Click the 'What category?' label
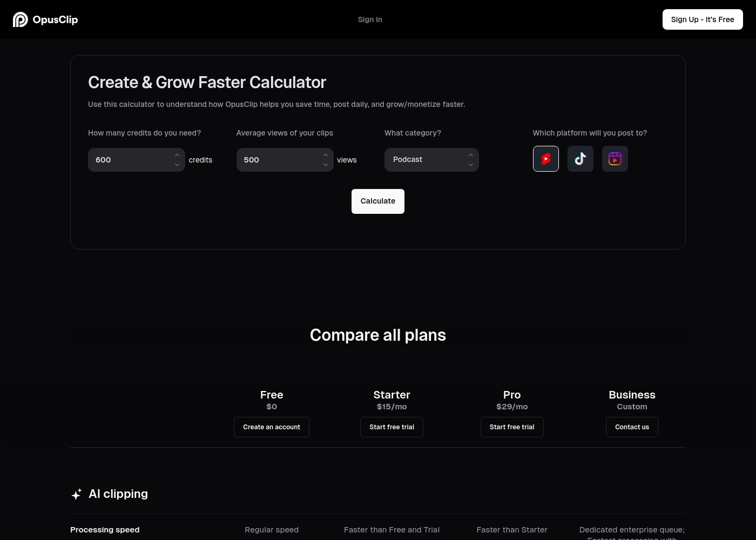The height and width of the screenshot is (540, 756). coord(413,133)
